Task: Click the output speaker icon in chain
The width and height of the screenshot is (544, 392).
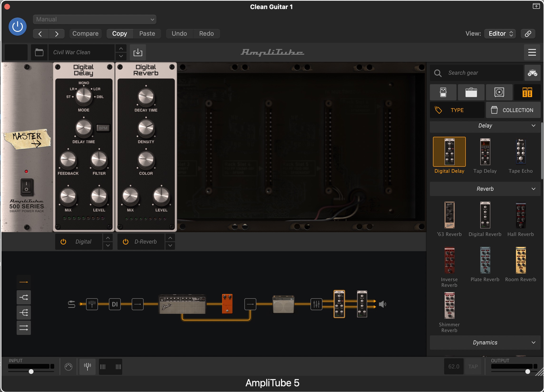Action: 383,304
